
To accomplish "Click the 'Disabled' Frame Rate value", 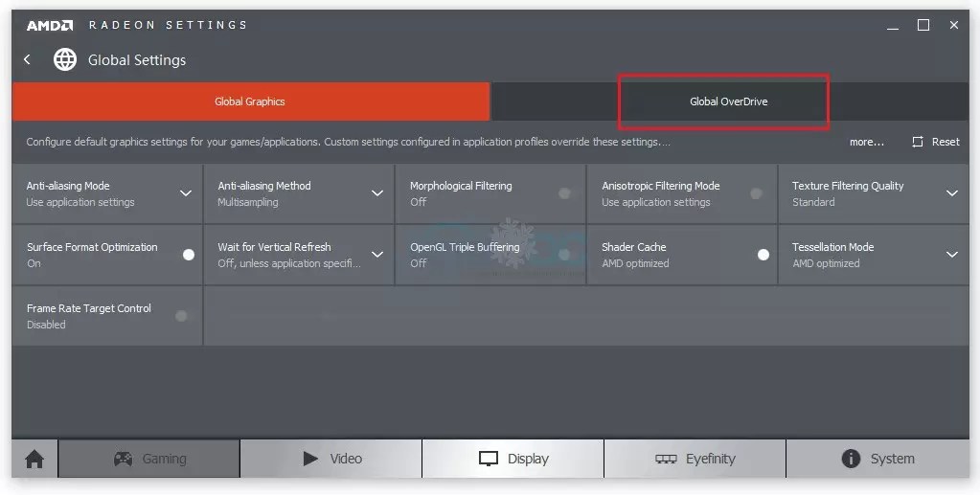I will pyautogui.click(x=46, y=325).
